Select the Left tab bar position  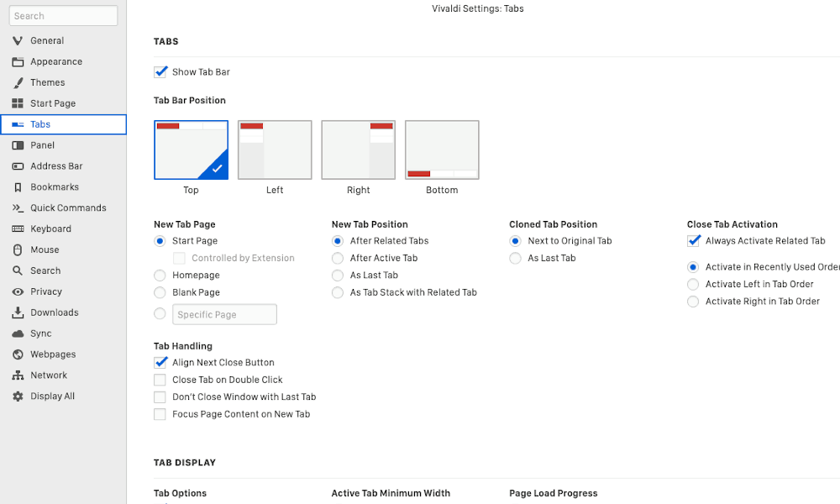(275, 150)
